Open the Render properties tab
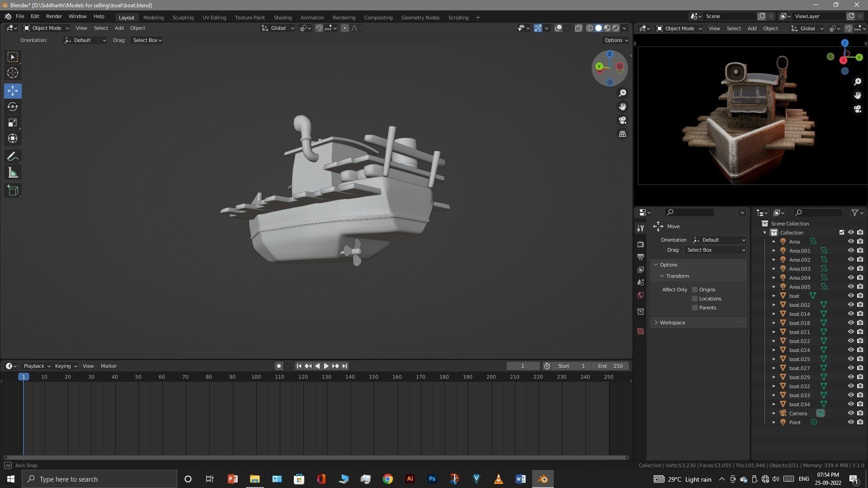 point(640,244)
